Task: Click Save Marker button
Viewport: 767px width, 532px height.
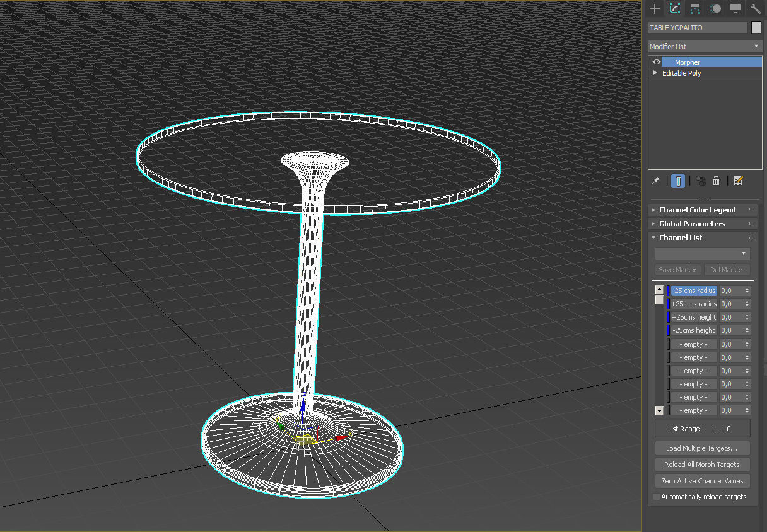Action: tap(677, 270)
